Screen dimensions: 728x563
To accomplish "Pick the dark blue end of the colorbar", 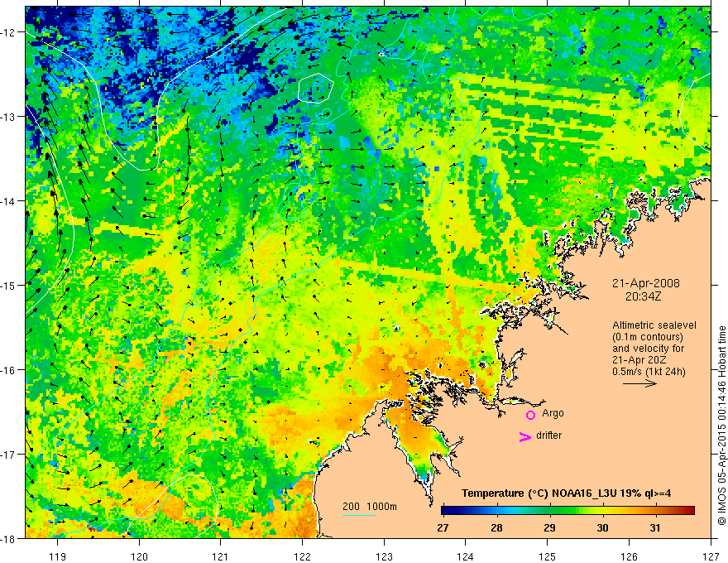I will tap(447, 511).
